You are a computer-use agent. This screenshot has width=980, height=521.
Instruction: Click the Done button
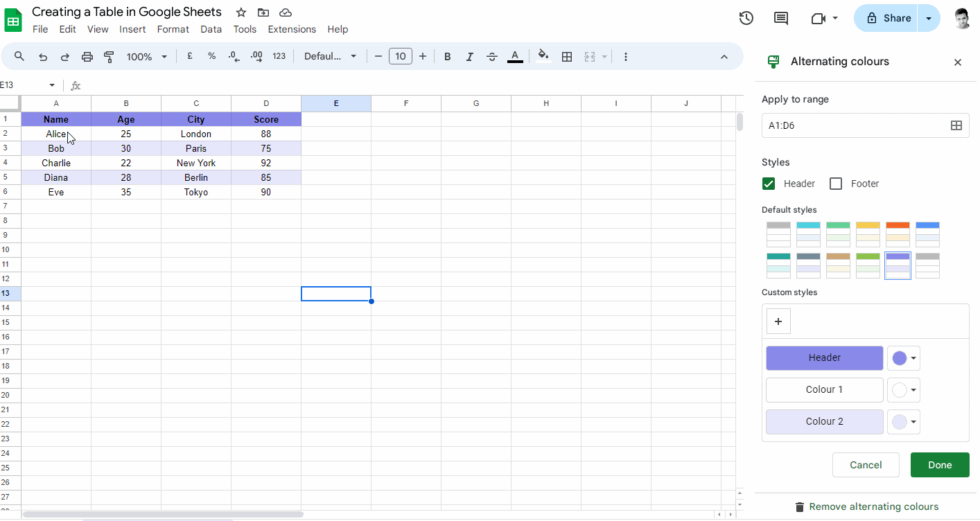940,464
